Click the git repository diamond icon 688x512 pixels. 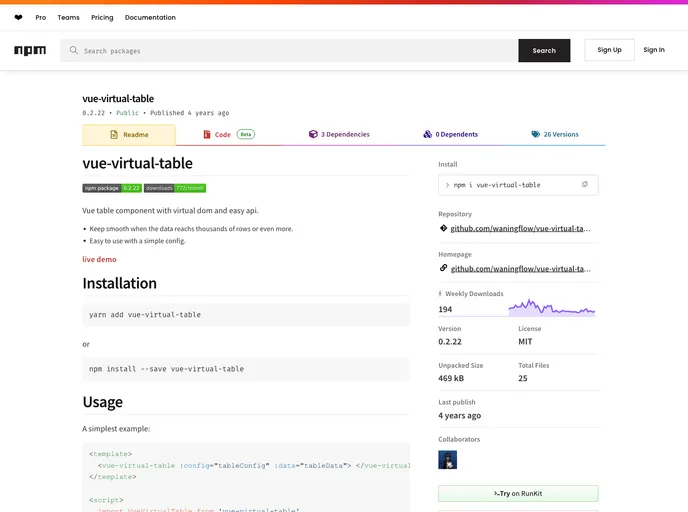point(443,228)
